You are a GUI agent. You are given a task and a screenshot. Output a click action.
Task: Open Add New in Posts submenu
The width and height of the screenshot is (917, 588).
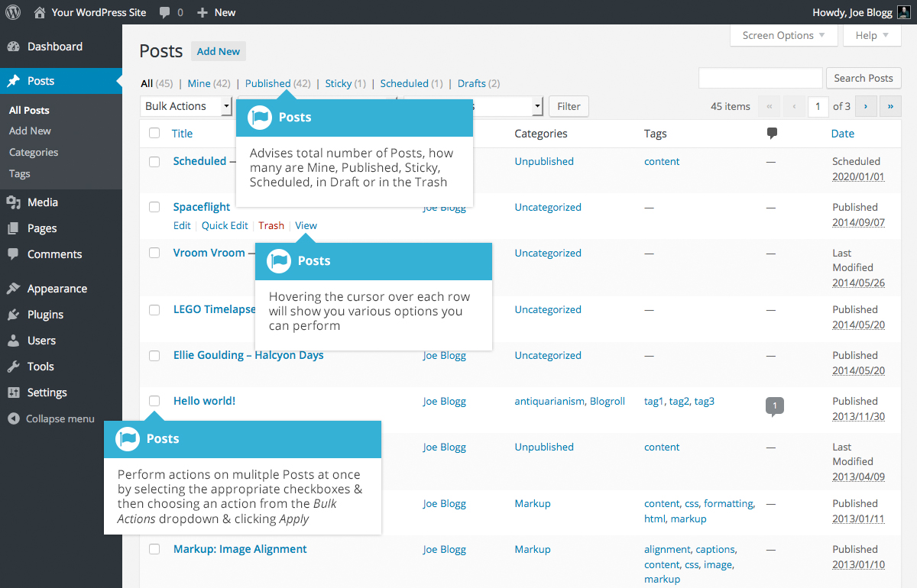[x=30, y=131]
